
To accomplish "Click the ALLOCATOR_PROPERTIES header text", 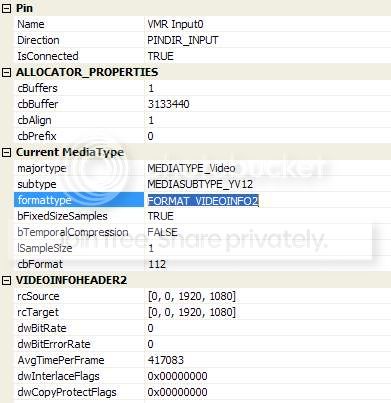I will [x=87, y=72].
